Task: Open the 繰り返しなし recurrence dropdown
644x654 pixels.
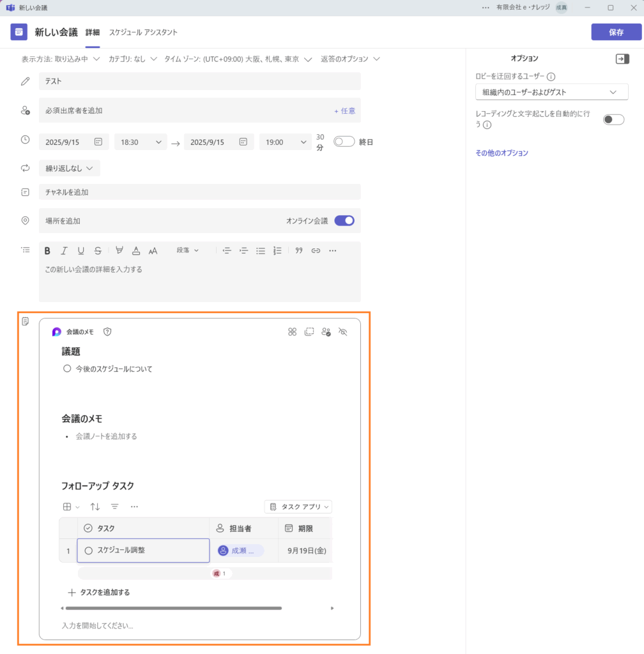Action: click(69, 169)
